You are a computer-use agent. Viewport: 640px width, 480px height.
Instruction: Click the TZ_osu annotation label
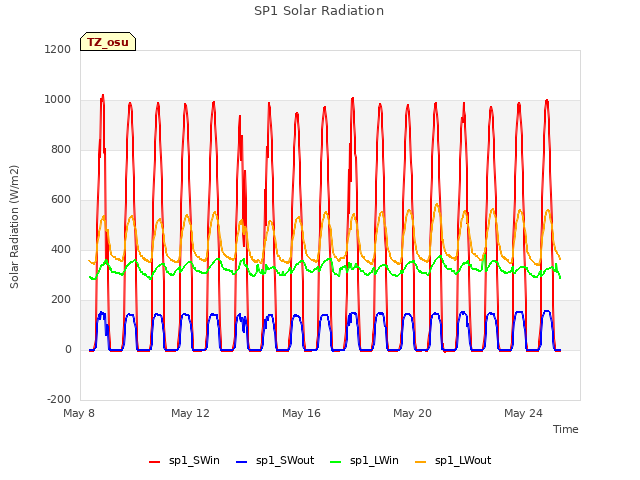point(108,42)
